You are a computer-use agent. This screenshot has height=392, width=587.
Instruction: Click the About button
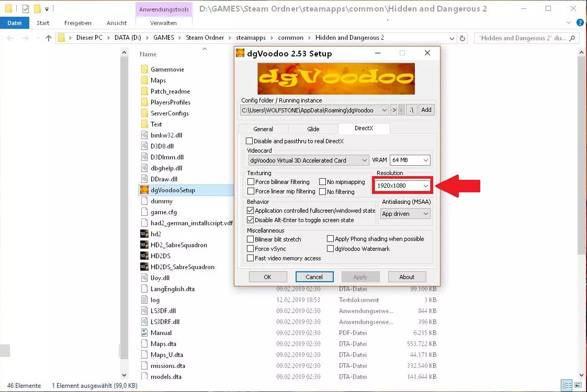[x=407, y=277]
